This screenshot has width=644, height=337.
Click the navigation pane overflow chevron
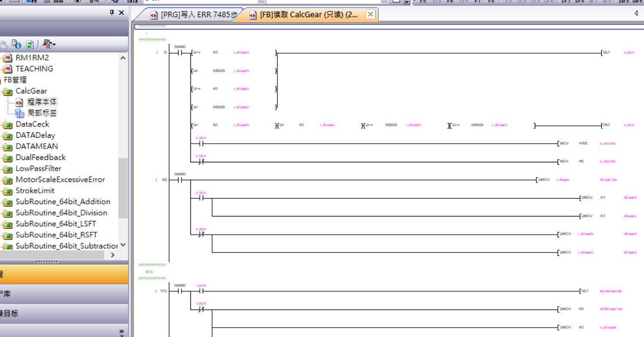click(122, 332)
